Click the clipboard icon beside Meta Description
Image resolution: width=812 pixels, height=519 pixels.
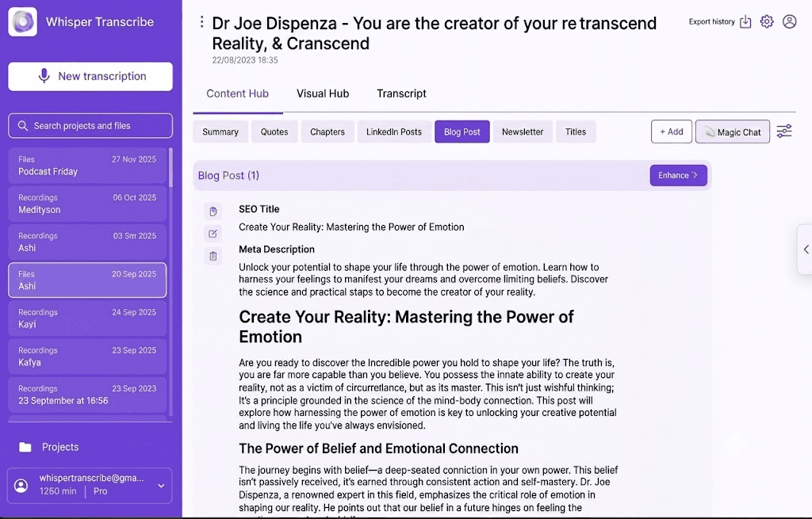[213, 256]
